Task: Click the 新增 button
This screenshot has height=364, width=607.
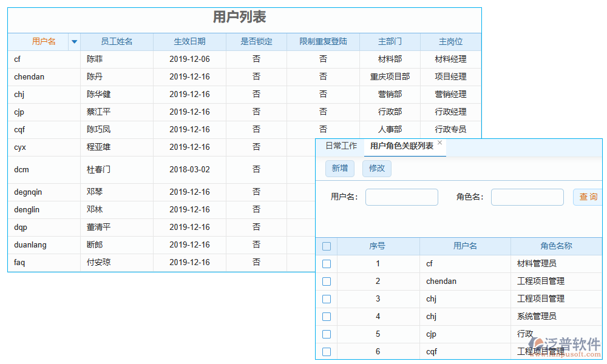Action: click(x=340, y=169)
